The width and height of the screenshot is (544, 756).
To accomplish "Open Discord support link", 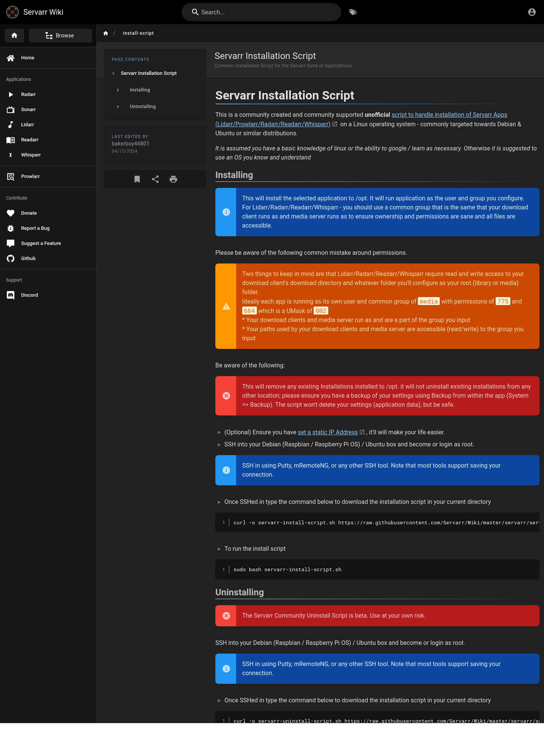I will coord(48,295).
